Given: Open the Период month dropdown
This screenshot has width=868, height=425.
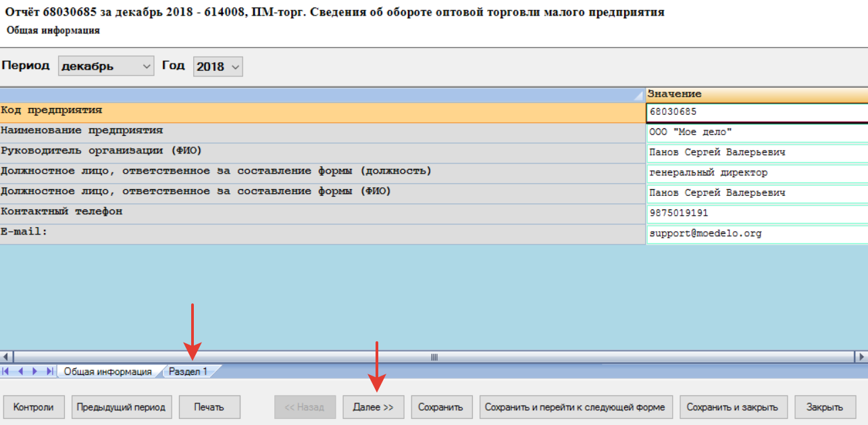Looking at the screenshot, I should click(x=106, y=66).
